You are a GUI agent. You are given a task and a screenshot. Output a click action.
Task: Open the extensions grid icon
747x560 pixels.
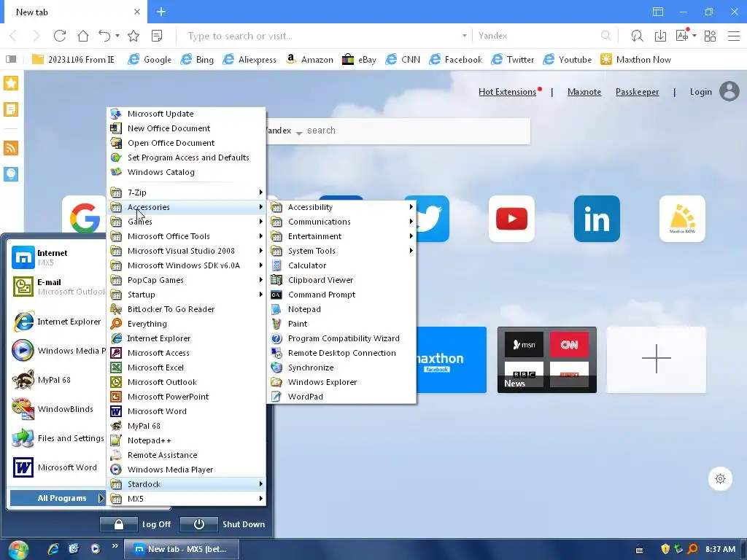(710, 36)
